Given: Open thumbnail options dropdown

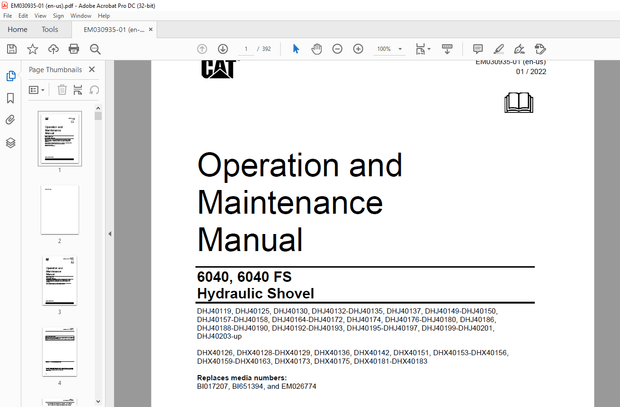Looking at the screenshot, I should tap(36, 90).
